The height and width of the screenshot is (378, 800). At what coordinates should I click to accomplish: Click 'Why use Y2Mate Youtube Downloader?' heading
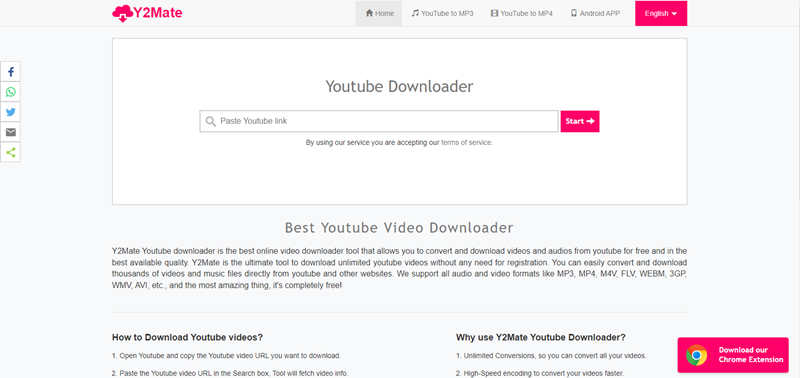coord(541,337)
